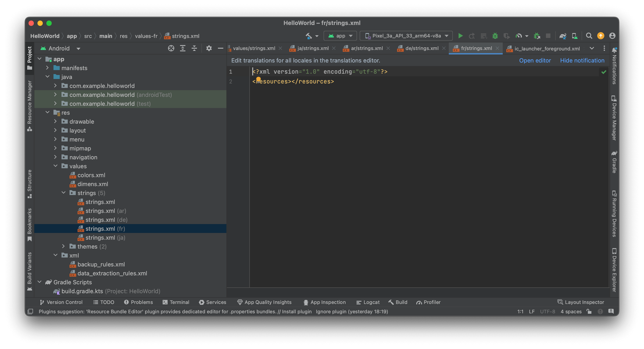The width and height of the screenshot is (644, 349).
Task: Open editor tabs more options menu
Action: tap(604, 48)
